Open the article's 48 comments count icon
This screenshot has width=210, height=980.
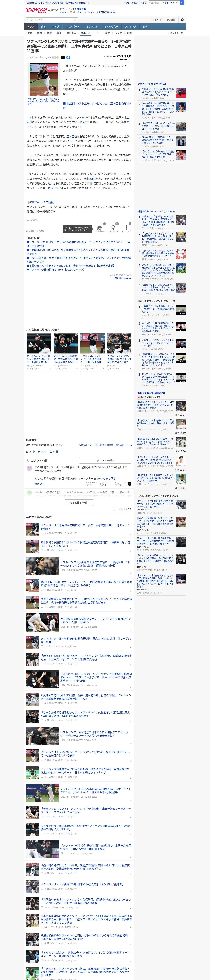(48, 57)
